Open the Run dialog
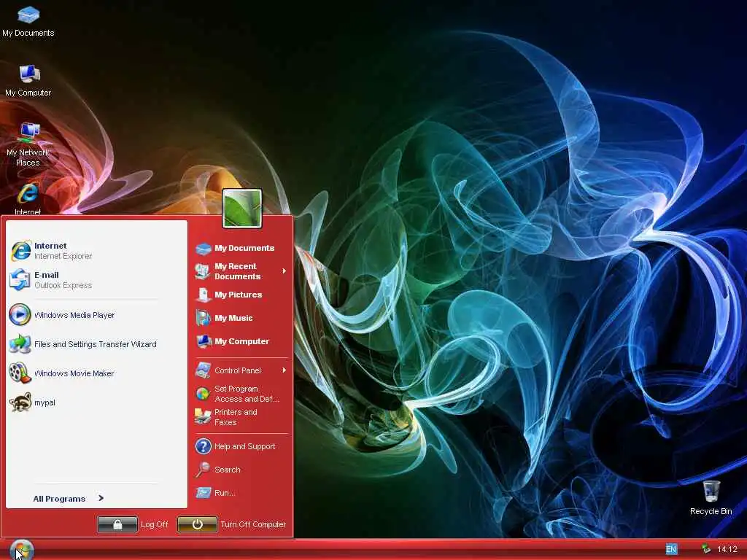The width and height of the screenshot is (747, 560). click(216, 493)
